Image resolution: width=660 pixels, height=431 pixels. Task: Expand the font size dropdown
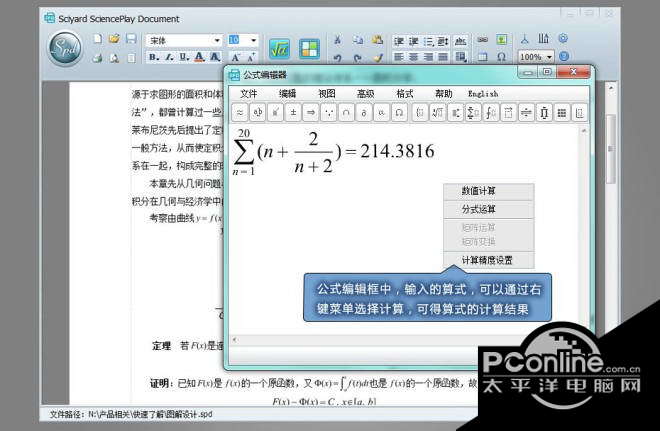click(253, 40)
